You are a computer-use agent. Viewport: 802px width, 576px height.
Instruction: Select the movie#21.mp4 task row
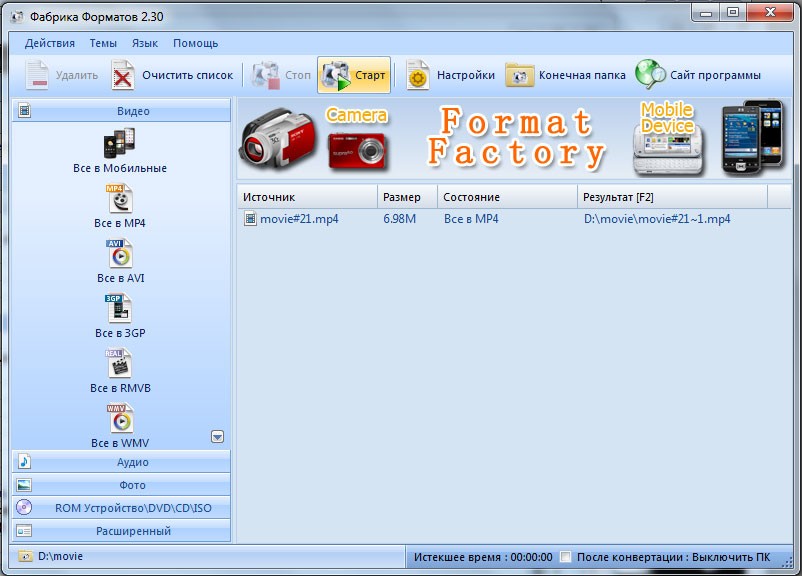tap(299, 219)
